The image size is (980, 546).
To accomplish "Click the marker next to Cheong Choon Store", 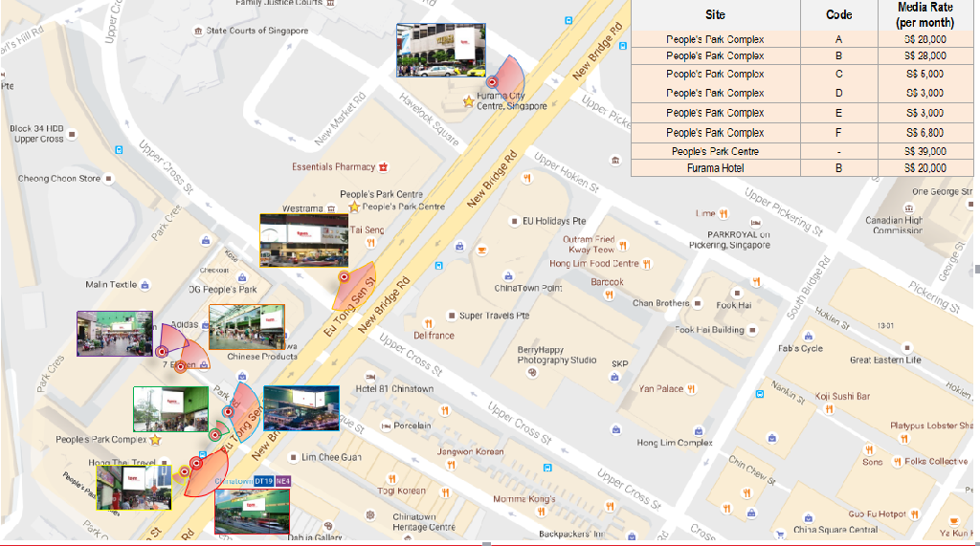I will pyautogui.click(x=108, y=179).
